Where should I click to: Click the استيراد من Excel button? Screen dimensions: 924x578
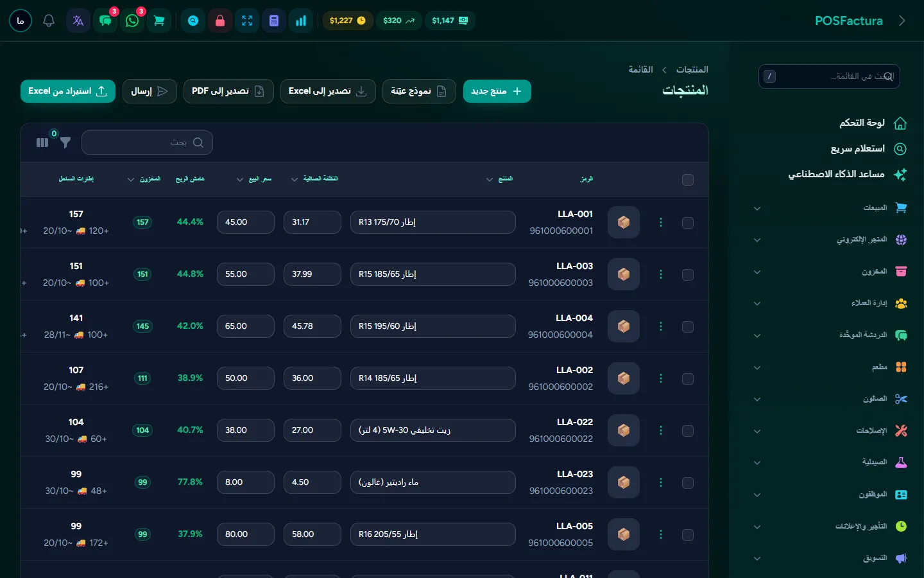coord(68,91)
